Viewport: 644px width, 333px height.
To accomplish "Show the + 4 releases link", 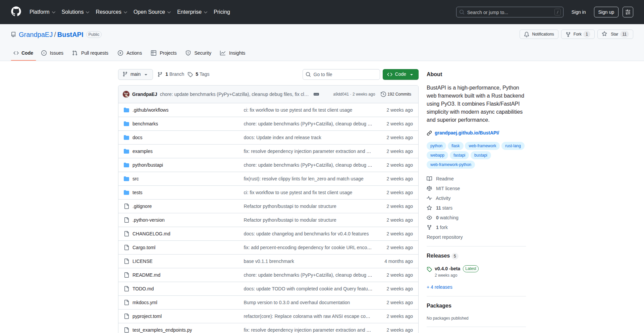I will [439, 287].
